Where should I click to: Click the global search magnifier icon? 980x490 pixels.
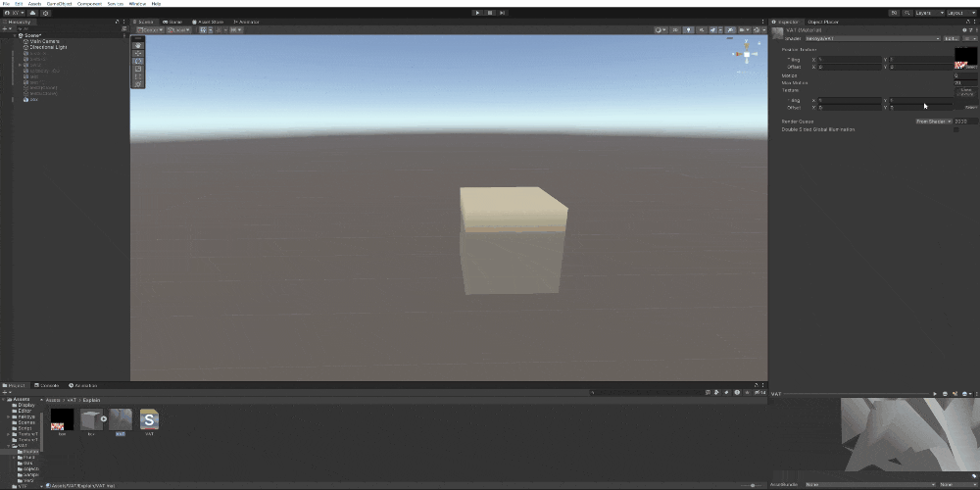tap(906, 13)
